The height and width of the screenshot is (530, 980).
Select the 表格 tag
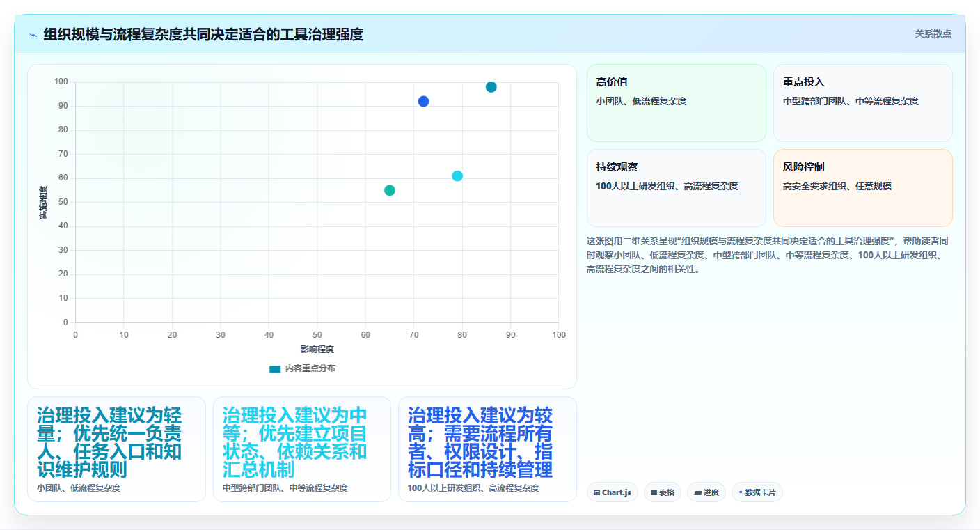click(663, 492)
